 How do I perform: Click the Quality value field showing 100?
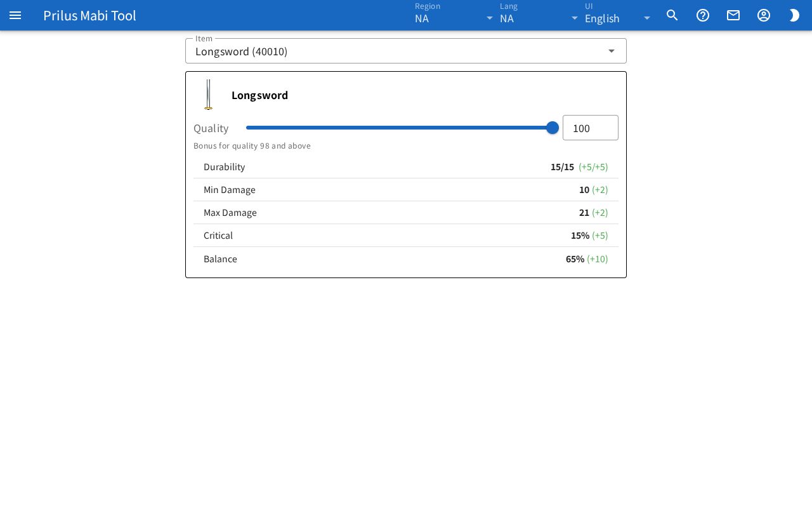[x=591, y=128]
